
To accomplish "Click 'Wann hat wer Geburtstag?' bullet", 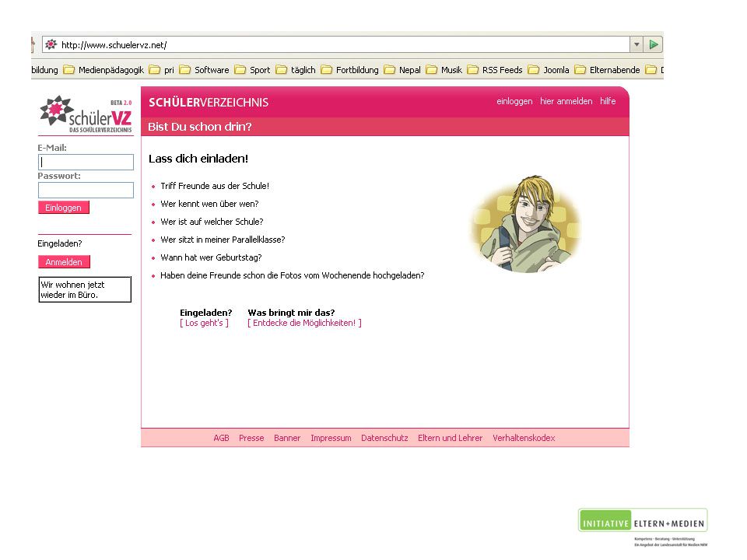I will 211,257.
